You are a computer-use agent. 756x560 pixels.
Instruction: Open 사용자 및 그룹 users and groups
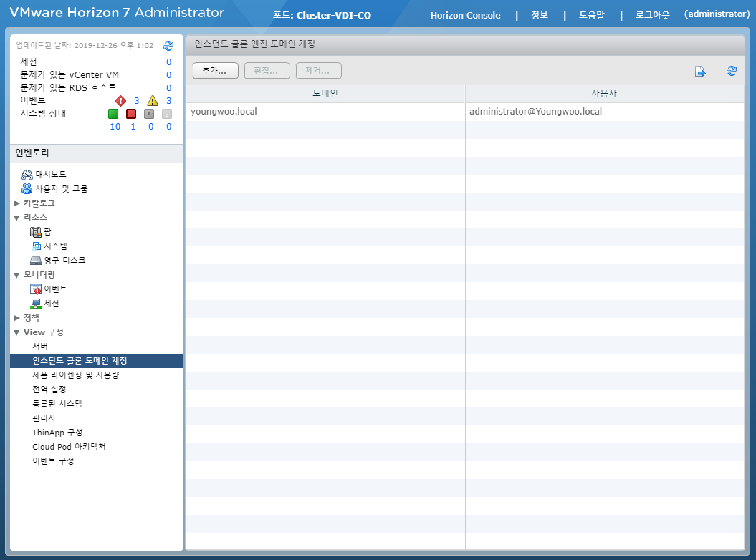(54, 188)
